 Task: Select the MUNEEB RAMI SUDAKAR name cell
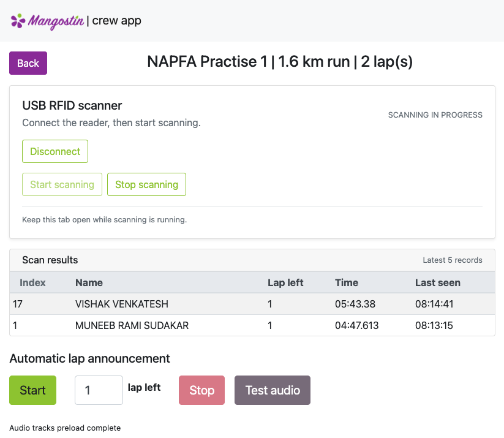pyautogui.click(x=132, y=325)
